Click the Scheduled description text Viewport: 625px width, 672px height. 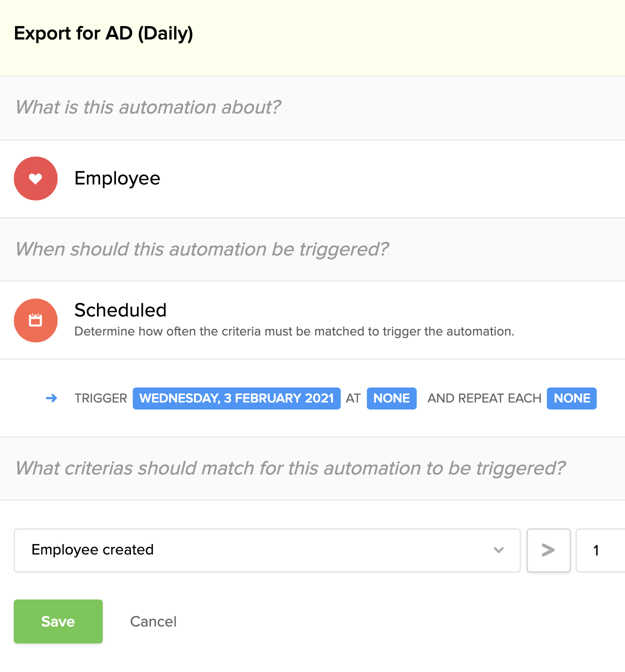(x=294, y=331)
